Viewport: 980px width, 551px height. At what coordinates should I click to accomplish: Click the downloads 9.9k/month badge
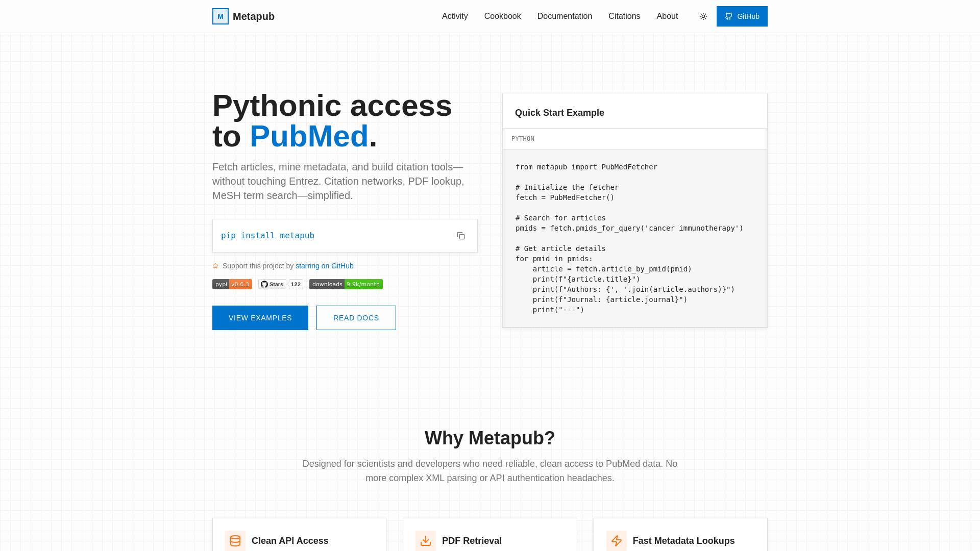[346, 284]
